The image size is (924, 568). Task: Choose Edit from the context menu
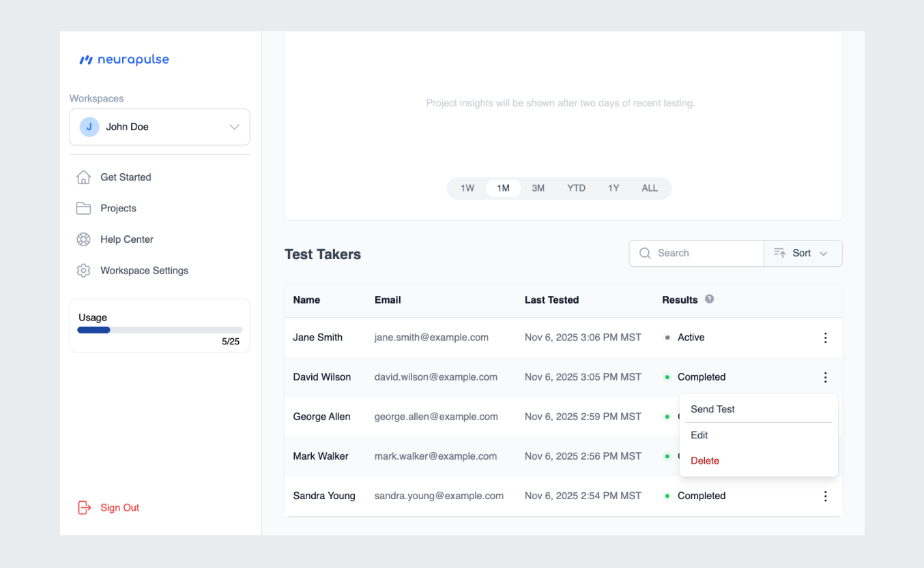[759, 435]
